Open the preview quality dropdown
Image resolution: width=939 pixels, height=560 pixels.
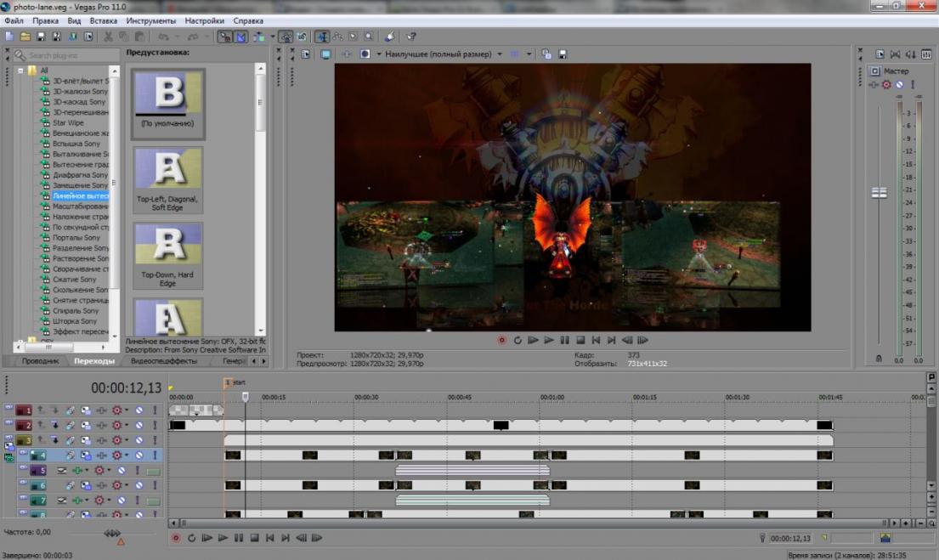(499, 54)
